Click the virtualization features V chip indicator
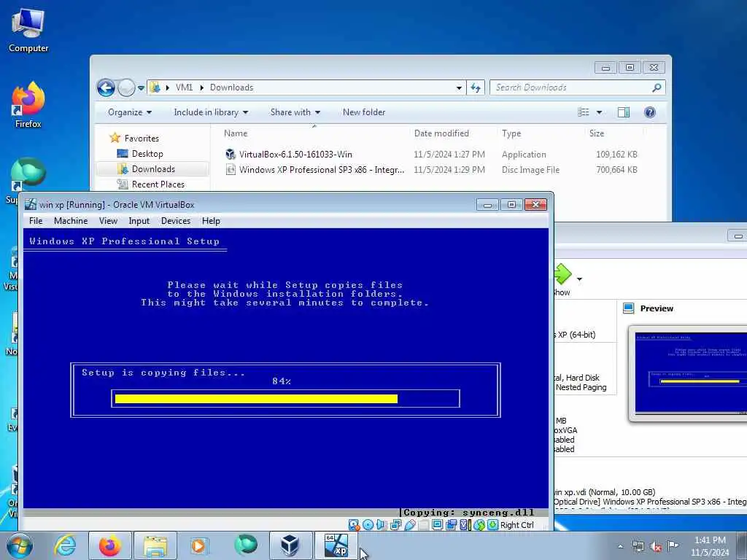The image size is (747, 560). pyautogui.click(x=464, y=525)
